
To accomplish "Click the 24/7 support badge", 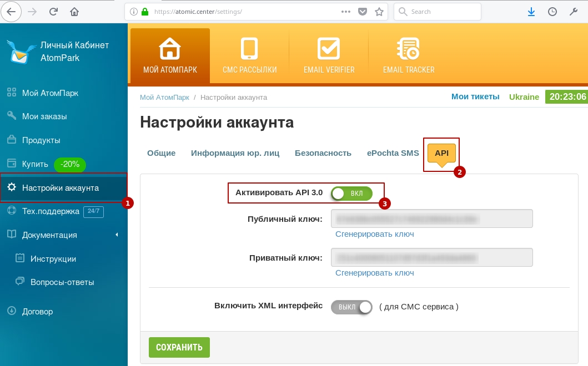I will coord(93,211).
